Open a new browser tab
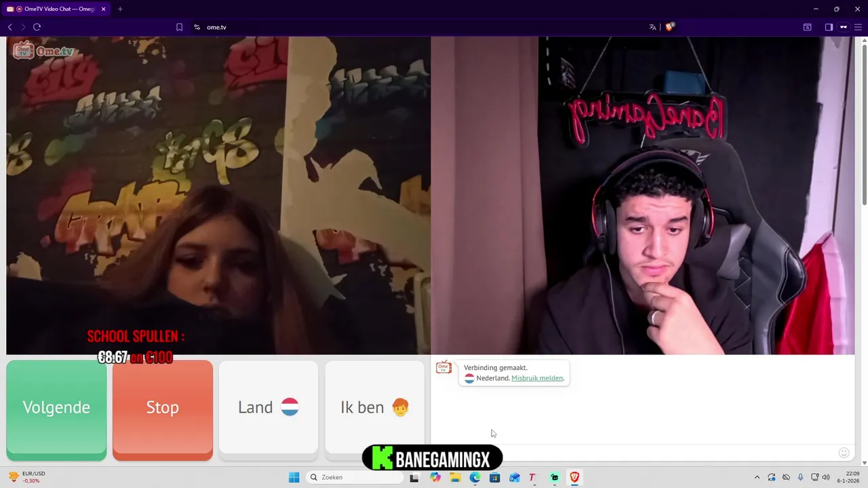Screen dimensions: 868x488 coord(120,9)
